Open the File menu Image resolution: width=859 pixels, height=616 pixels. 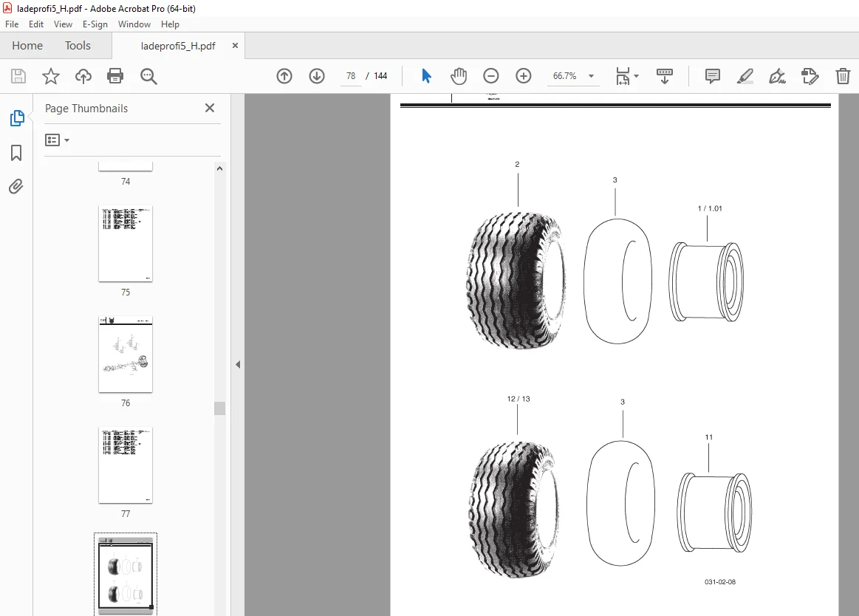tap(12, 24)
